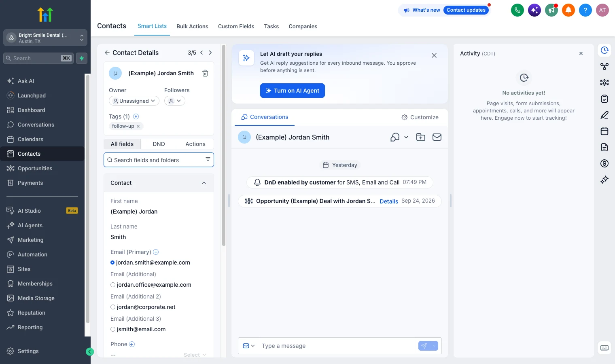Click the Type a message field

[x=337, y=346]
